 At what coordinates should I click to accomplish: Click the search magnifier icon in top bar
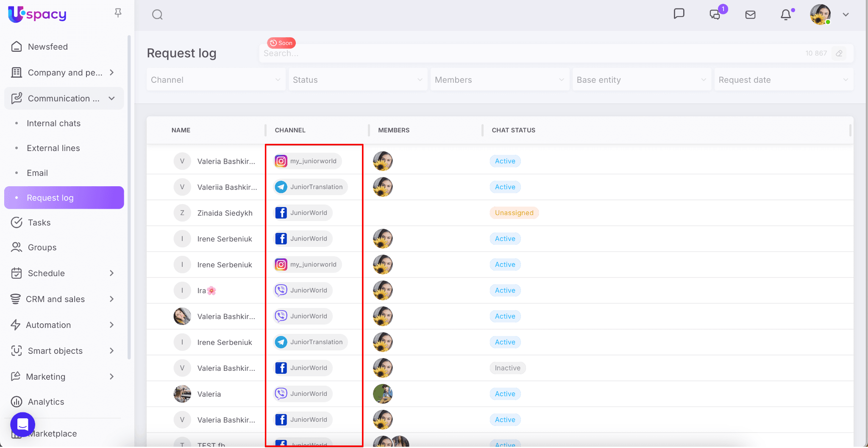point(157,15)
